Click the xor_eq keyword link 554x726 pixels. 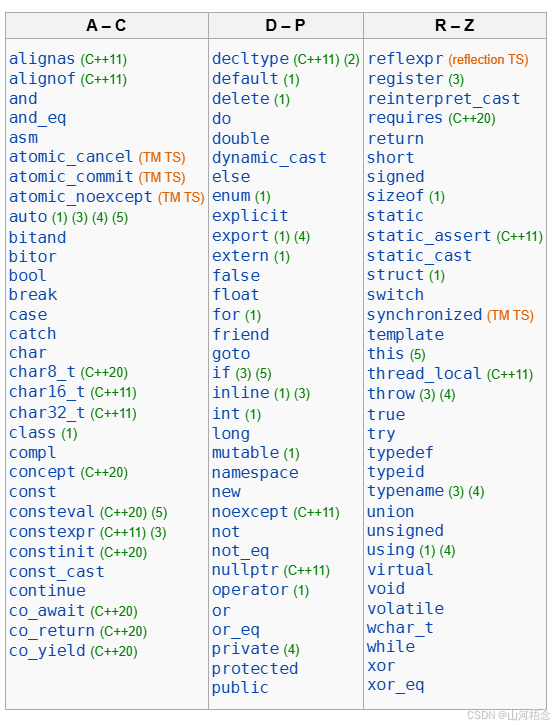pyautogui.click(x=396, y=684)
